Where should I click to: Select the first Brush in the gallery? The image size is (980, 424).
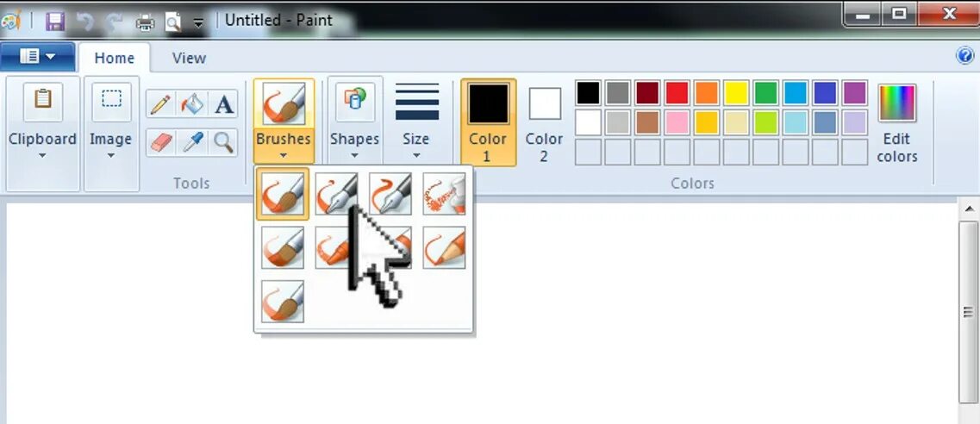click(283, 194)
